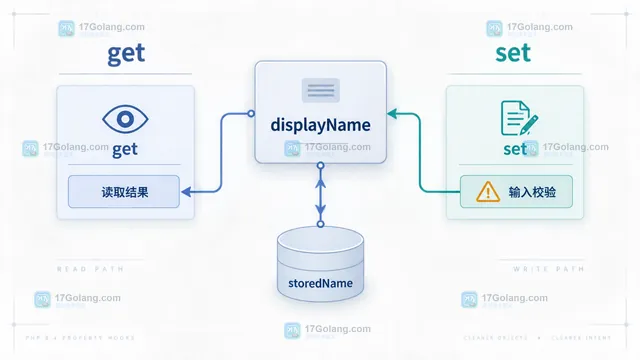This screenshot has height=360, width=640.
Task: Click the storedName database cylinder
Action: click(x=320, y=264)
